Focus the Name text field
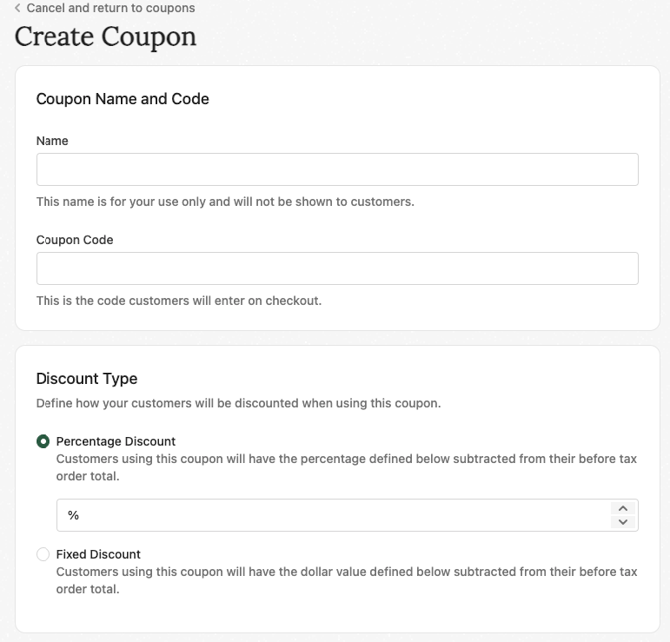The width and height of the screenshot is (670, 642). (337, 169)
